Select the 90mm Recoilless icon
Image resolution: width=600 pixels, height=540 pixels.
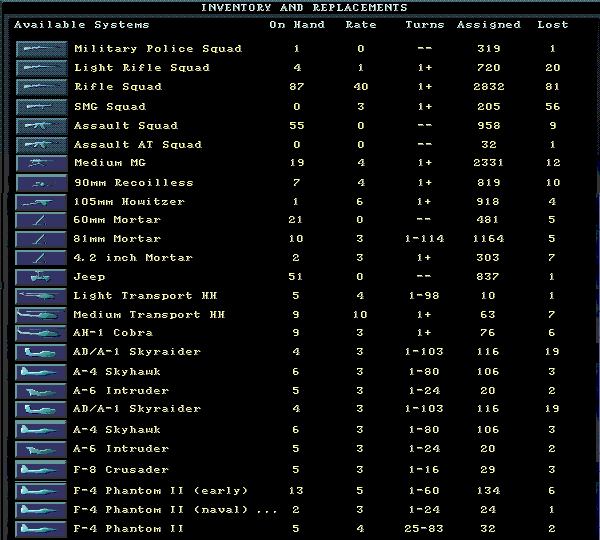(41, 183)
